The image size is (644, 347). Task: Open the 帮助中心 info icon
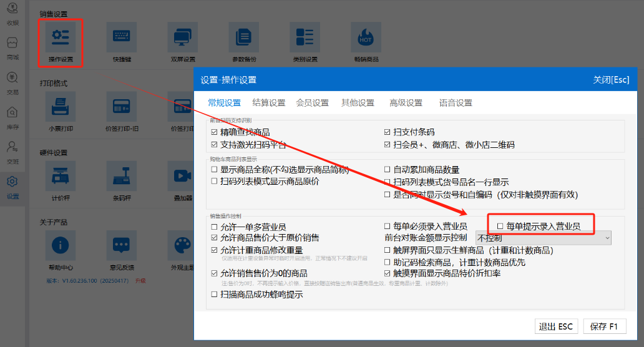pyautogui.click(x=61, y=245)
